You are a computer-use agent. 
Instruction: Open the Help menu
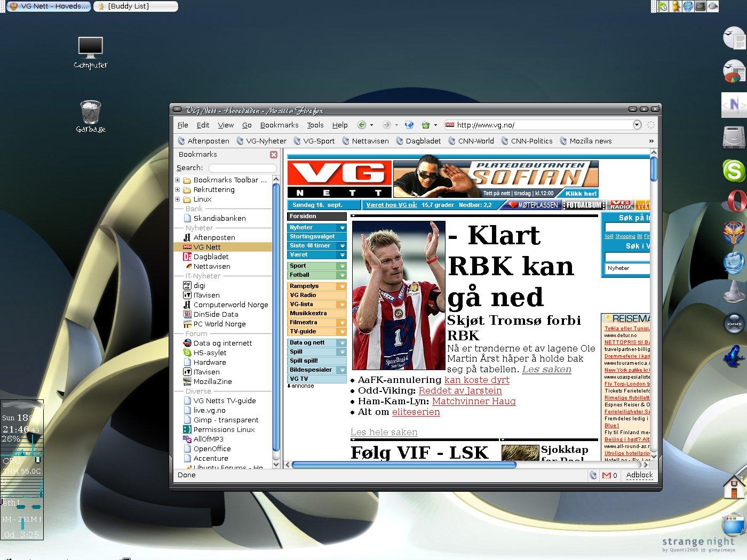[340, 125]
